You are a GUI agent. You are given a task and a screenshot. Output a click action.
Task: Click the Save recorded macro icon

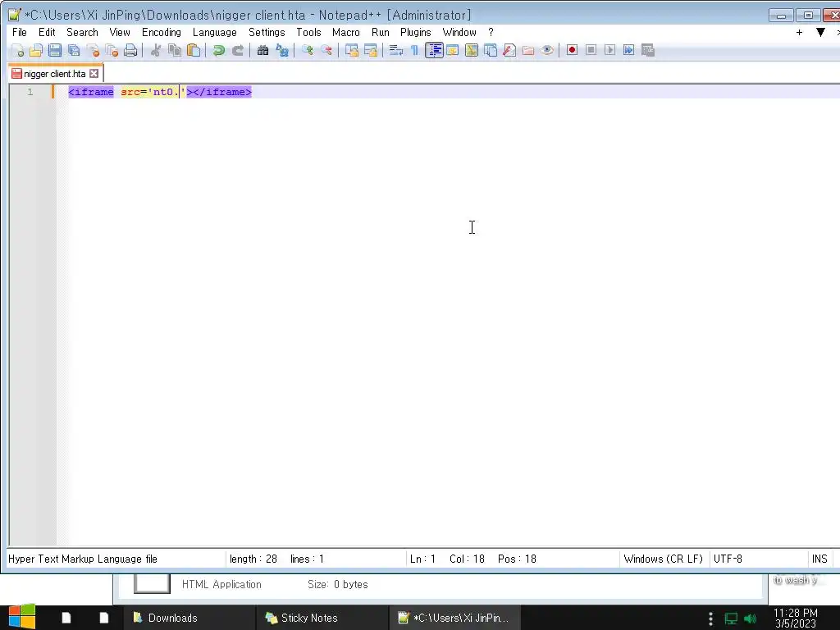pos(648,50)
